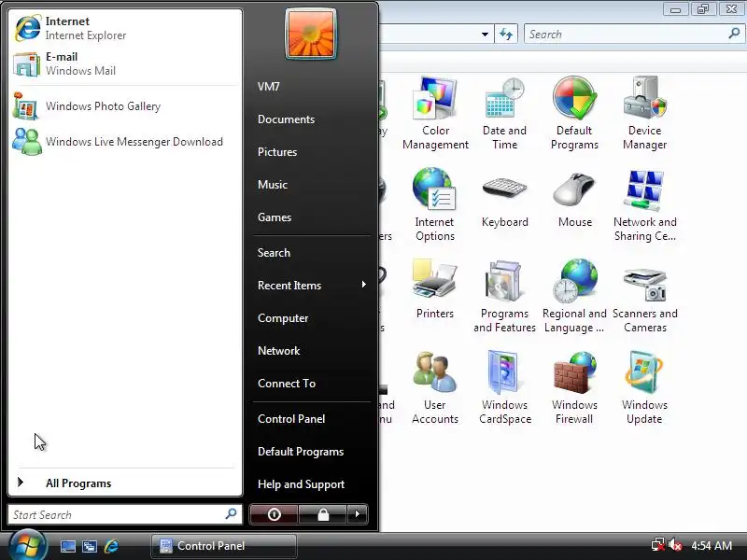Click the power sleep button

click(x=274, y=514)
